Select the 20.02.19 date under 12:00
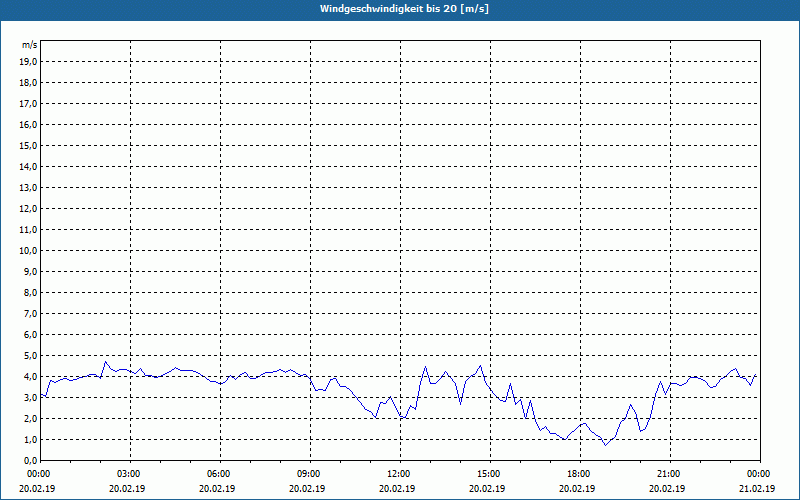The height and width of the screenshot is (500, 800). click(397, 489)
